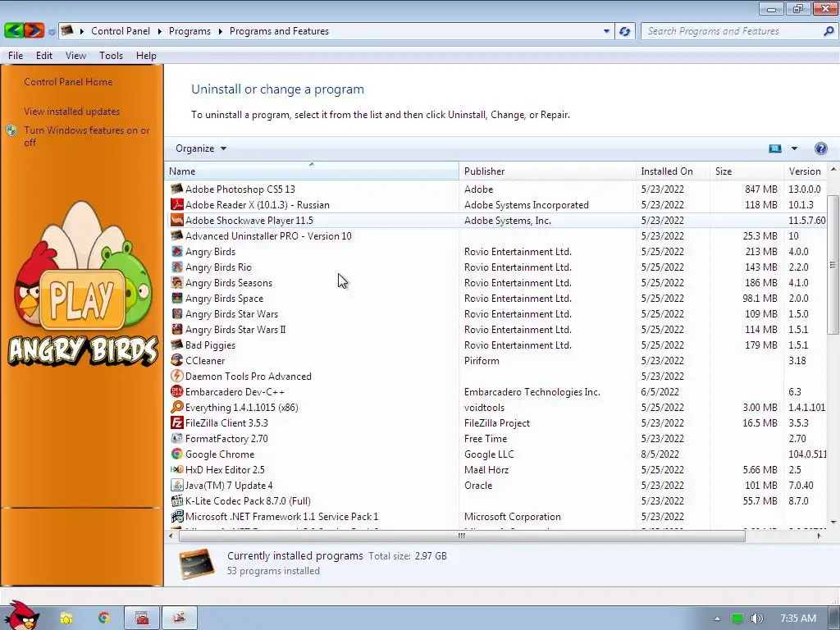Click the scroll down arrow of the list
This screenshot has width=840, height=630.
pyautogui.click(x=833, y=523)
